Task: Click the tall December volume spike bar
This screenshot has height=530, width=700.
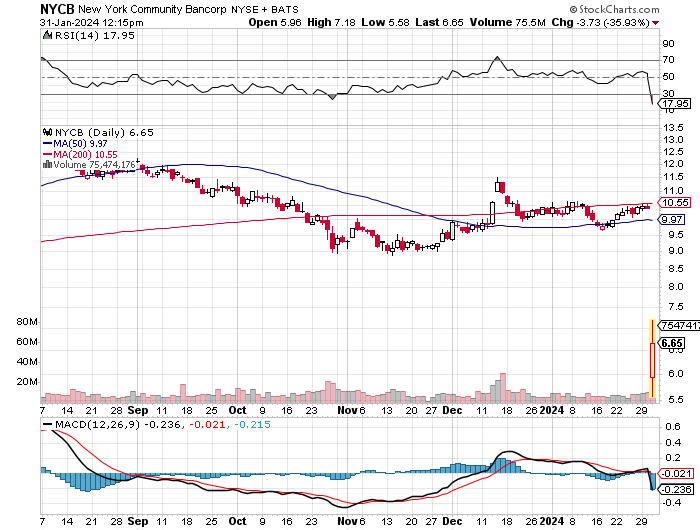Action: coord(503,388)
